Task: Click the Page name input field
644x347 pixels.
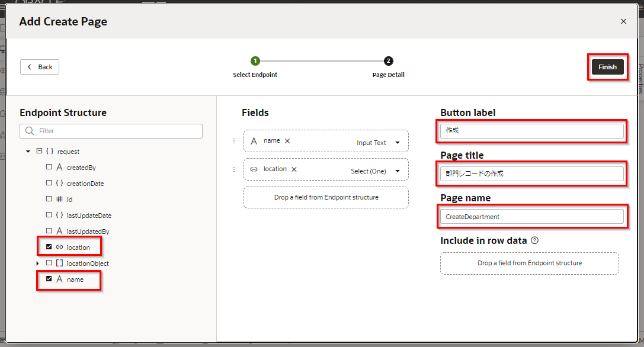Action: (x=531, y=217)
